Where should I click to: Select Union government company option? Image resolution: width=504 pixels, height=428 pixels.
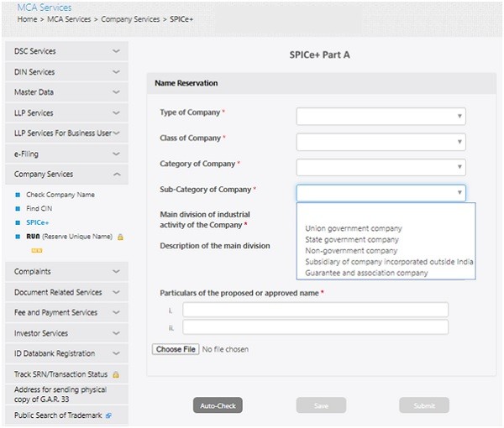pyautogui.click(x=354, y=228)
